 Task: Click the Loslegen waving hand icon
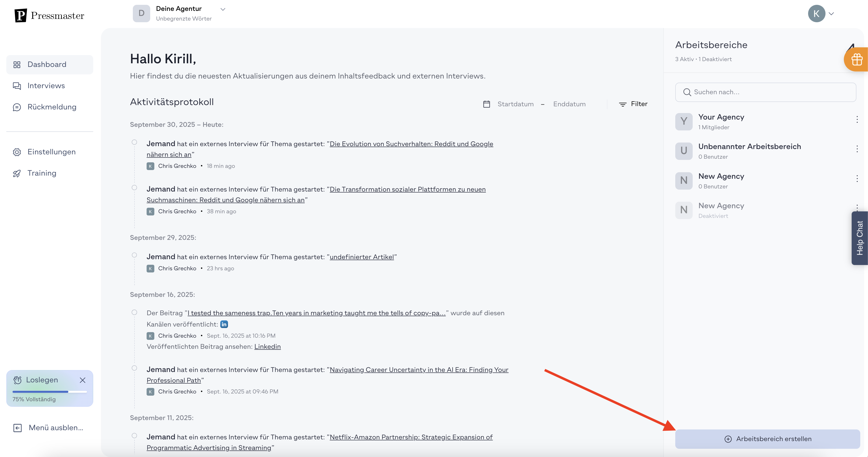pyautogui.click(x=18, y=380)
